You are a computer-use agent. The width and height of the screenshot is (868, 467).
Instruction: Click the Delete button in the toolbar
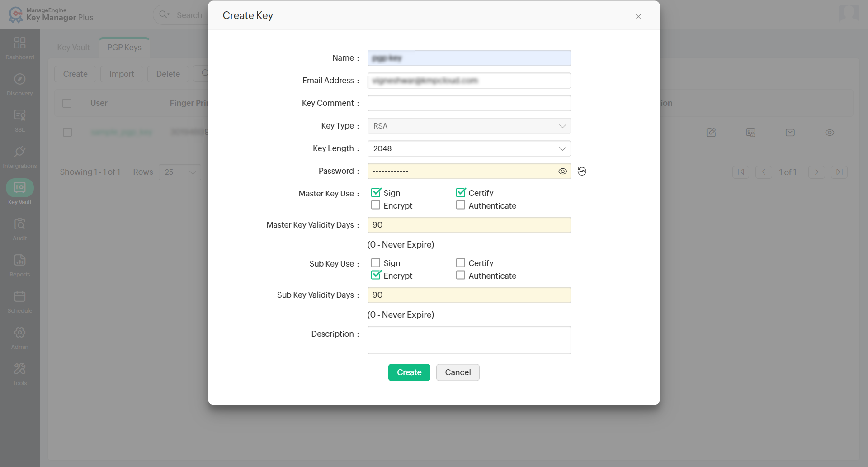tap(168, 74)
